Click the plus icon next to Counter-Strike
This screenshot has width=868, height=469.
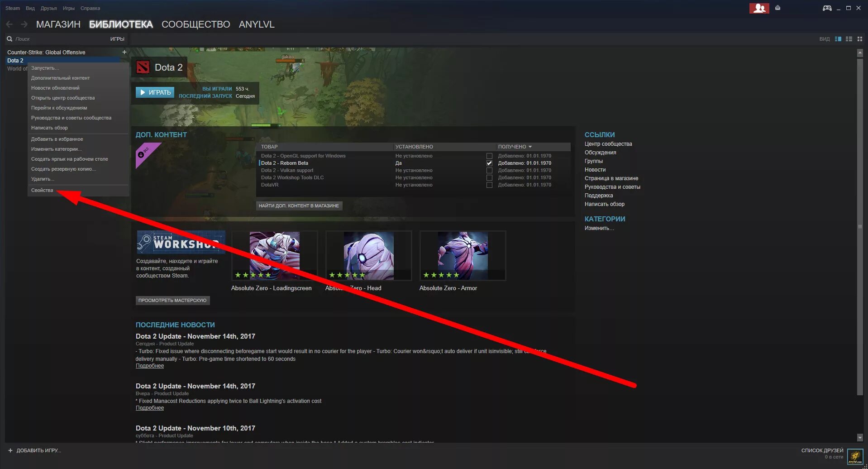click(x=124, y=52)
